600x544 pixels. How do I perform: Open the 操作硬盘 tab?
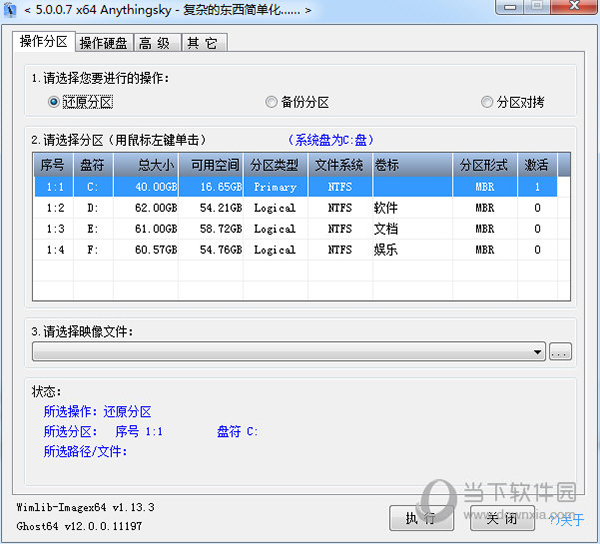pyautogui.click(x=104, y=43)
